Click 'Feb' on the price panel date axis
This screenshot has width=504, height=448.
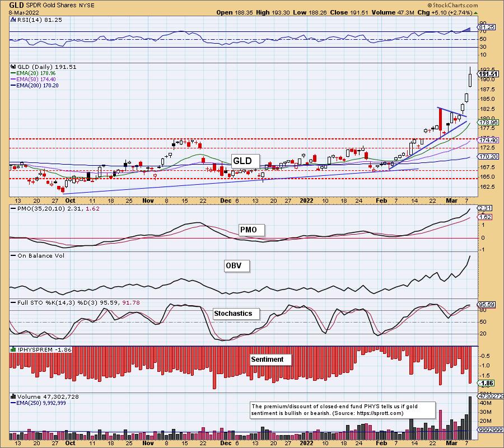coord(381,200)
